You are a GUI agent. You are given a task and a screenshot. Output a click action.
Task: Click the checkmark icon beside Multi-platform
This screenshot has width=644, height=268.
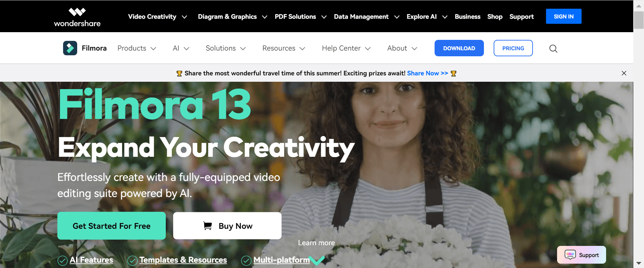(x=246, y=260)
